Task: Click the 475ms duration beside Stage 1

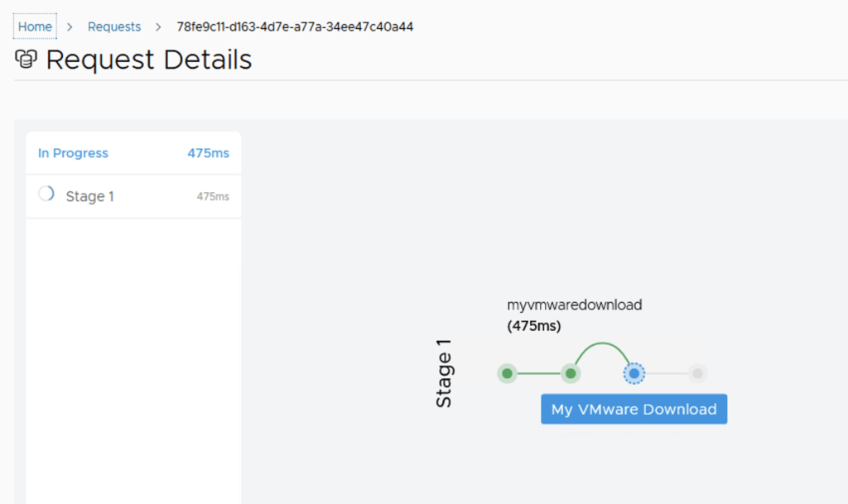Action: [213, 197]
